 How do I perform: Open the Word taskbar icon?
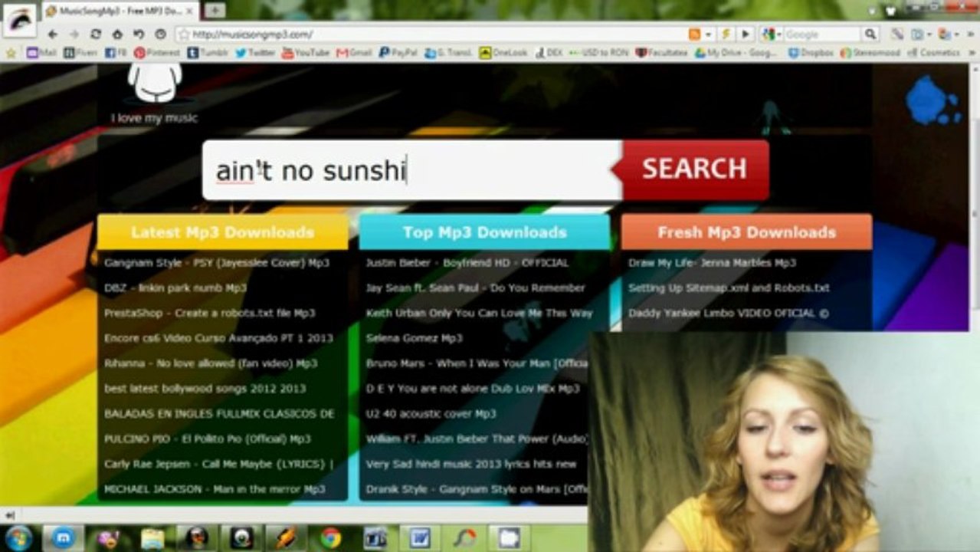point(419,538)
